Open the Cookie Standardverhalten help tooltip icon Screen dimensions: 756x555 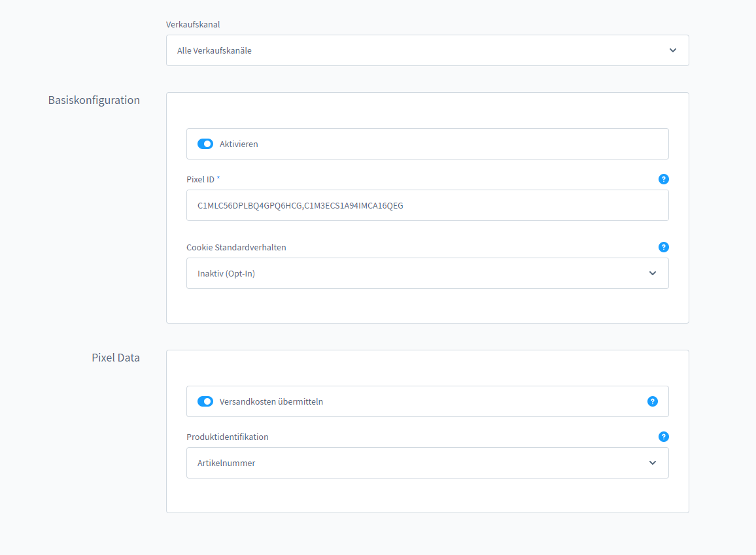pos(663,247)
